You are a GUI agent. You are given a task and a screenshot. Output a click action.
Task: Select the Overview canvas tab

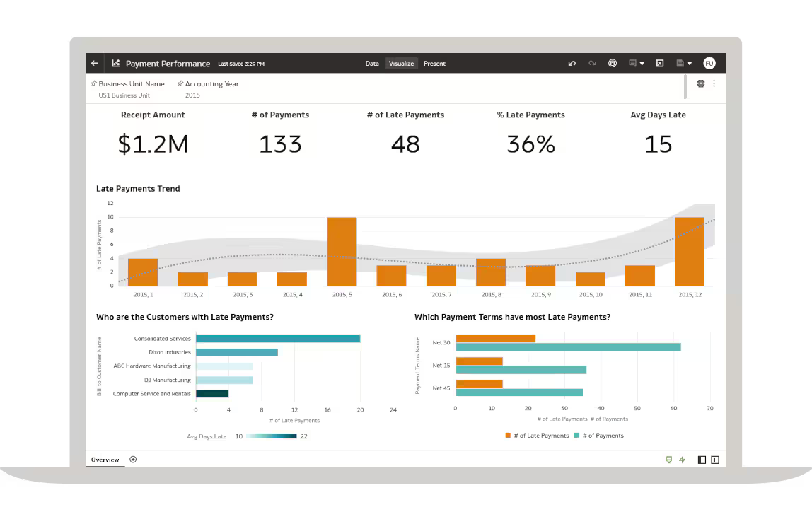pos(105,460)
